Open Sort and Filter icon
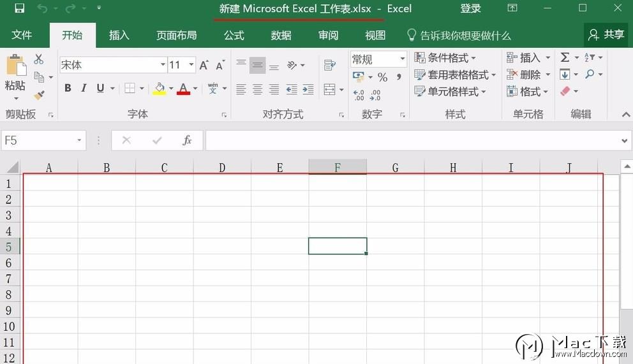Screen dimensions: 633x364 (590, 57)
